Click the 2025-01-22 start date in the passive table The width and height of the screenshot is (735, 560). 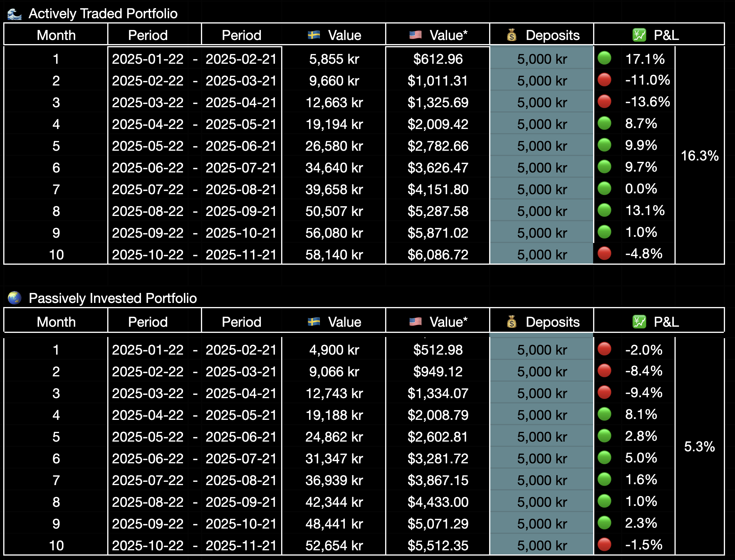click(x=148, y=350)
